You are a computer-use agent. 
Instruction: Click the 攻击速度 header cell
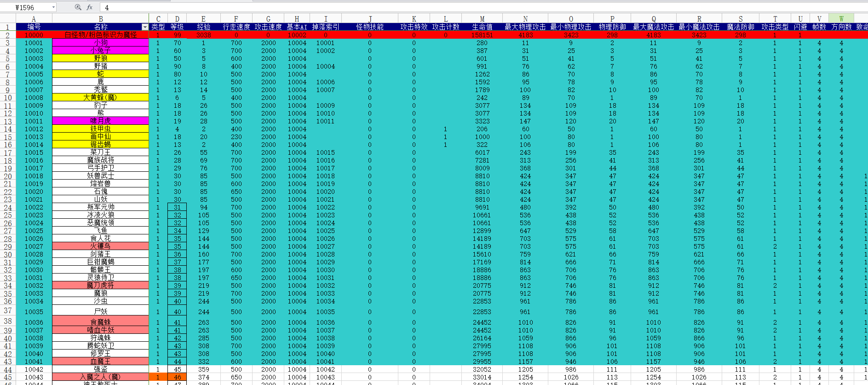pos(268,27)
